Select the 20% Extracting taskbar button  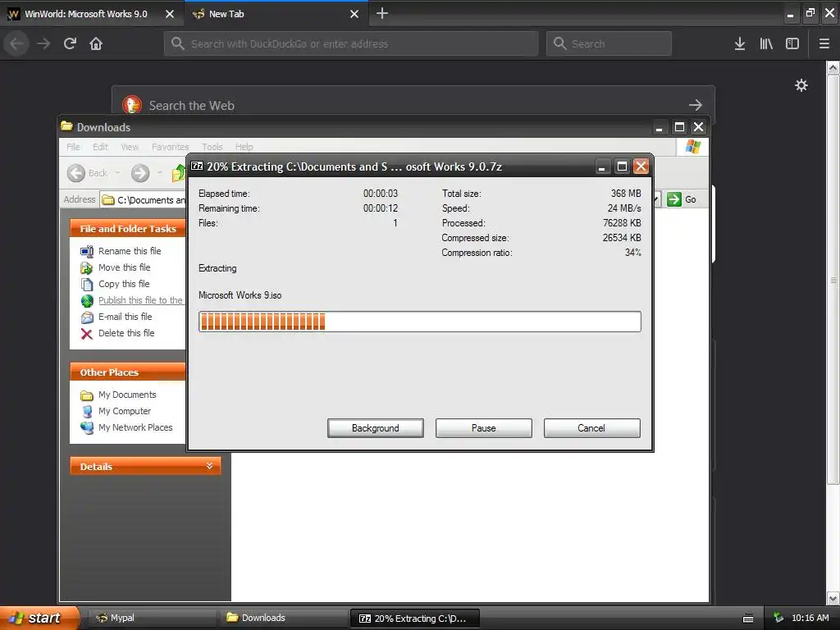(x=414, y=618)
